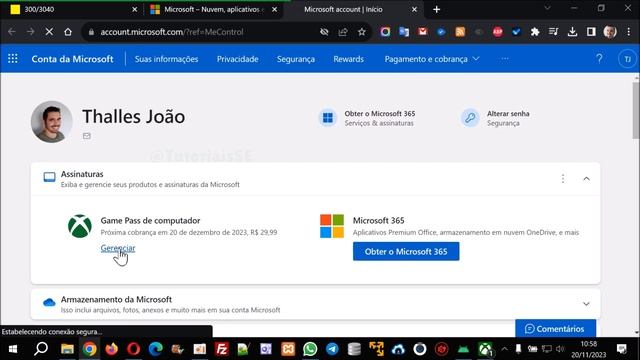Open Telegram from the taskbar
Image resolution: width=640 pixels, height=360 pixels.
[x=332, y=349]
